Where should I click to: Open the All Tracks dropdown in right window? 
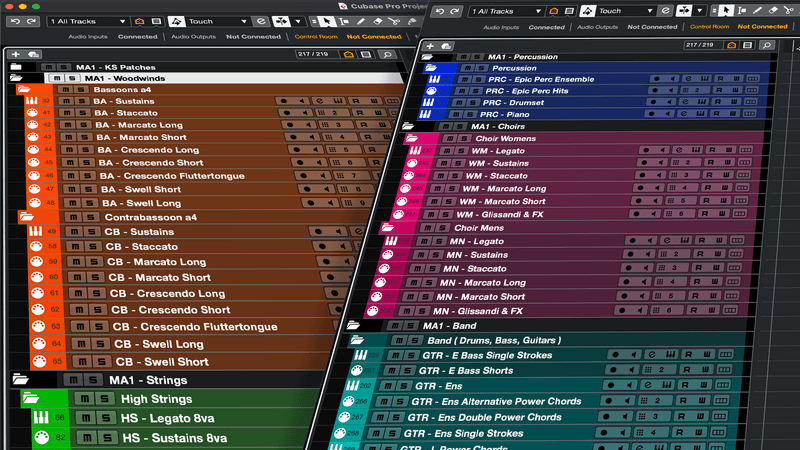tap(506, 11)
